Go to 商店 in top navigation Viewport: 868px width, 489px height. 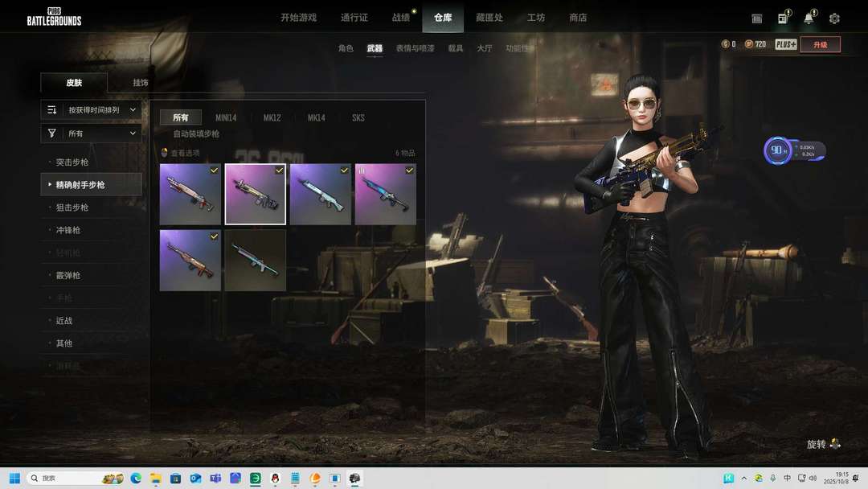coord(578,18)
